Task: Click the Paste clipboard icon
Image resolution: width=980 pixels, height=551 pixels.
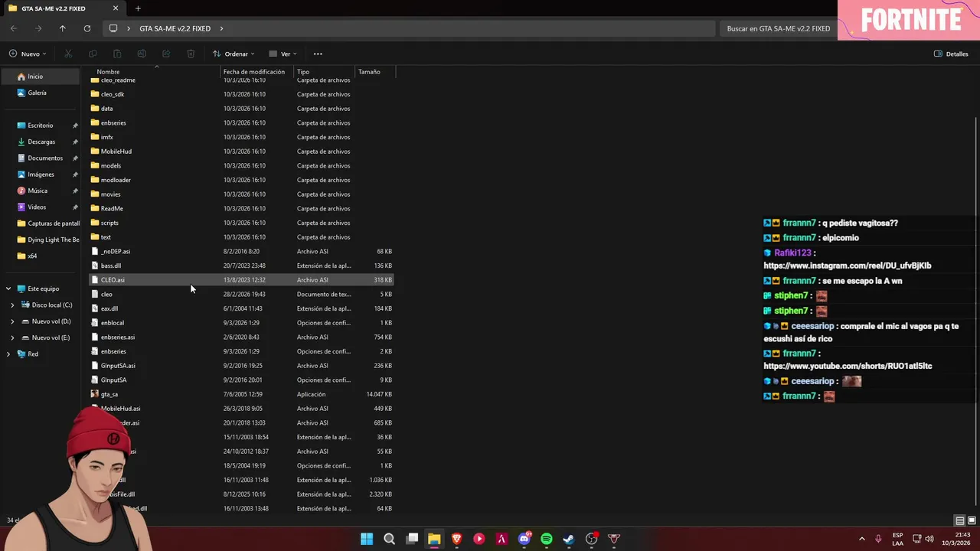Action: click(117, 54)
